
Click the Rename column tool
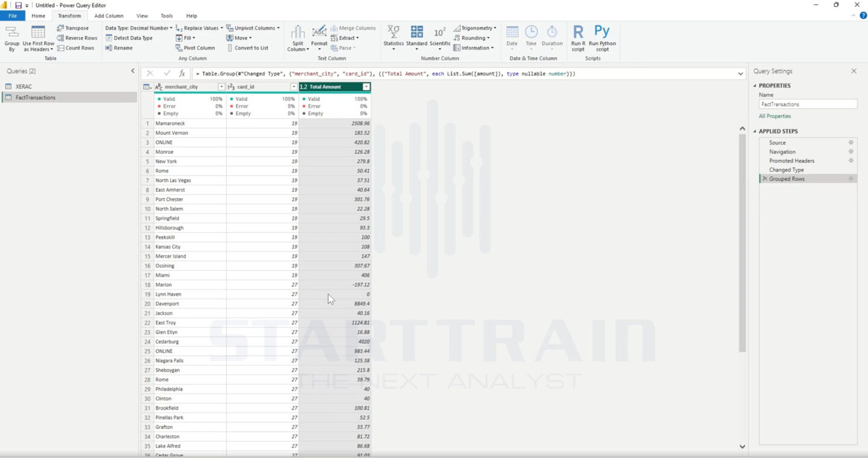pos(119,48)
